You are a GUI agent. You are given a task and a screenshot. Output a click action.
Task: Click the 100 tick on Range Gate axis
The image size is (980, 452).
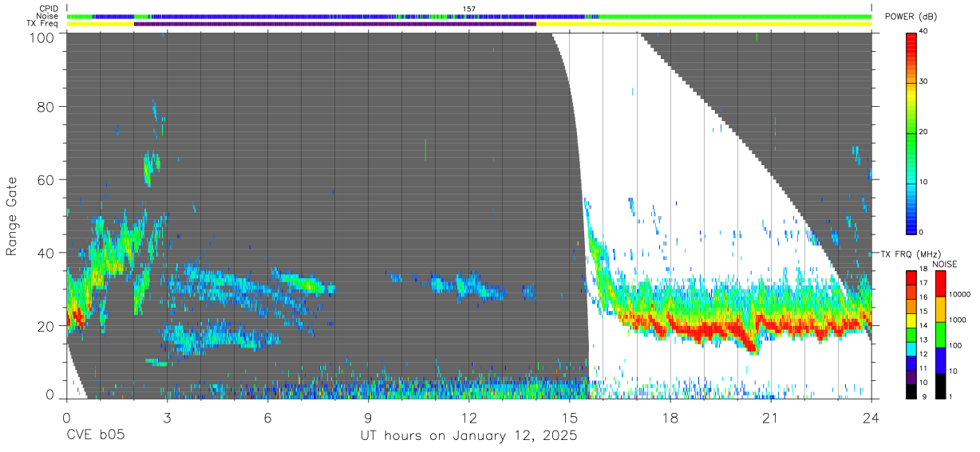[x=41, y=37]
